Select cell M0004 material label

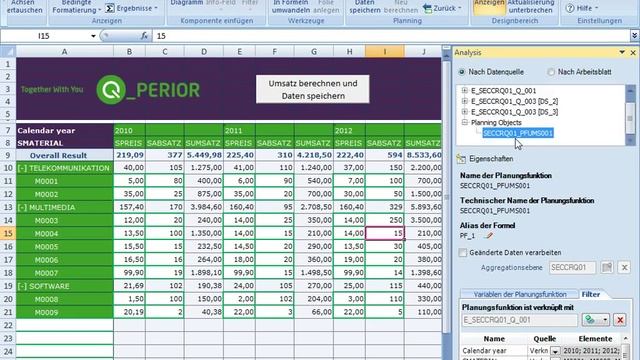(x=64, y=233)
